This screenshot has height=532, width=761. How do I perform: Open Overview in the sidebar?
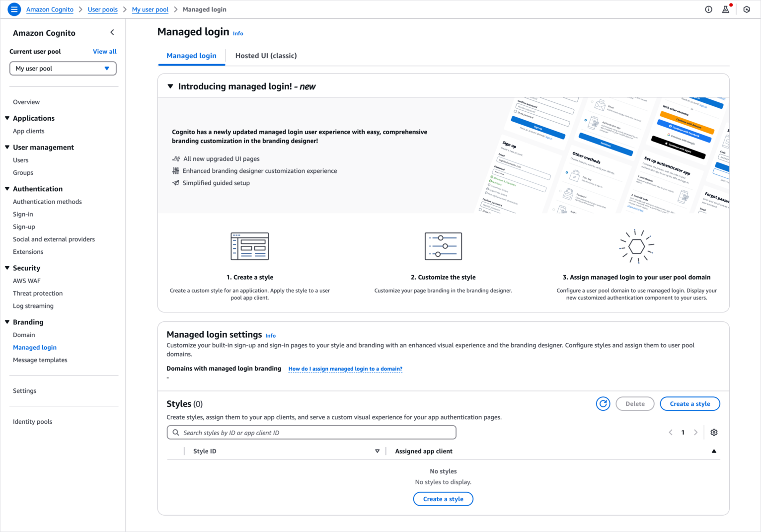(26, 102)
